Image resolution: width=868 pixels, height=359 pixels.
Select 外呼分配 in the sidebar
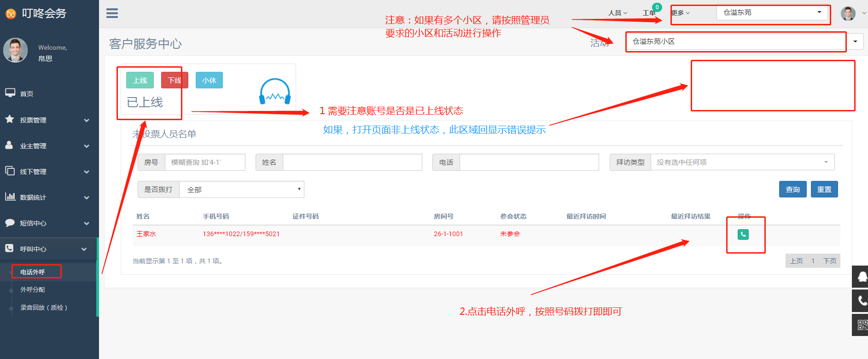pos(33,290)
